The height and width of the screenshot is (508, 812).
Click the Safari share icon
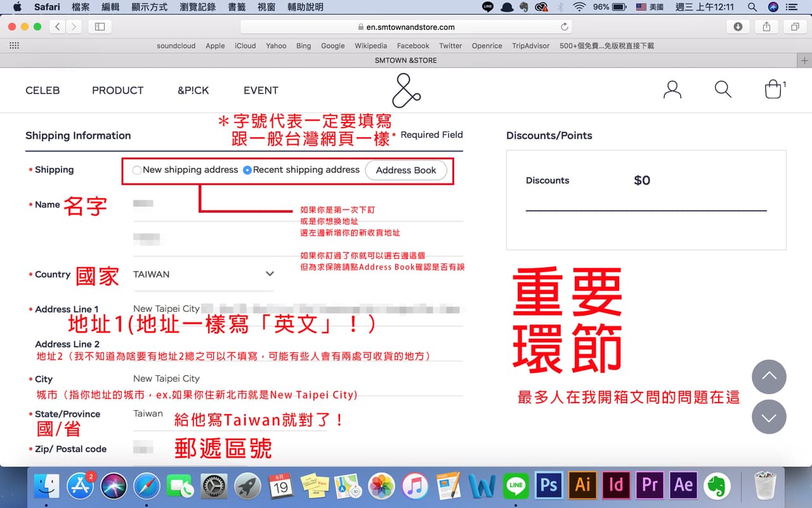(766, 27)
